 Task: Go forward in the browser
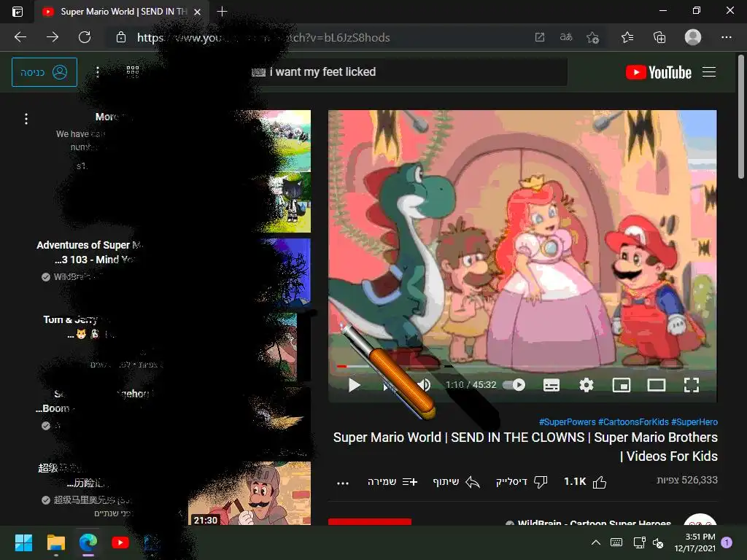tap(53, 37)
